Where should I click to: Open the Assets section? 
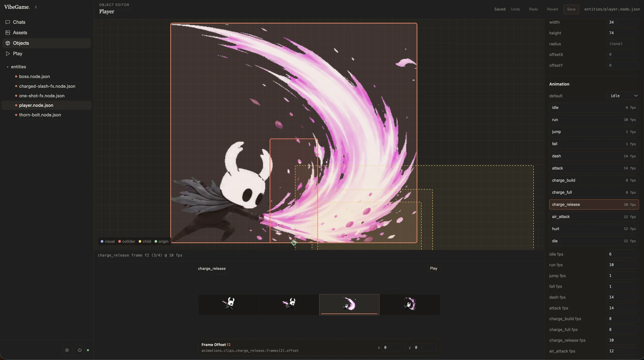coord(47,33)
